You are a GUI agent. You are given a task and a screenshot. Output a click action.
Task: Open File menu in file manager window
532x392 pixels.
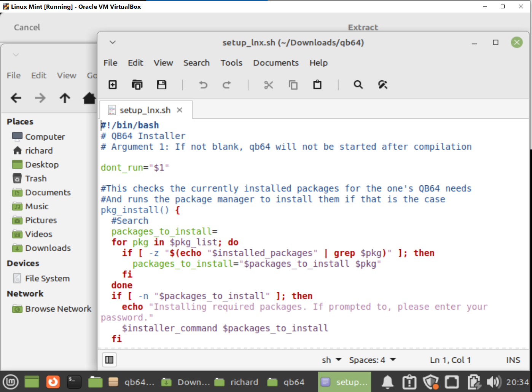coord(14,75)
